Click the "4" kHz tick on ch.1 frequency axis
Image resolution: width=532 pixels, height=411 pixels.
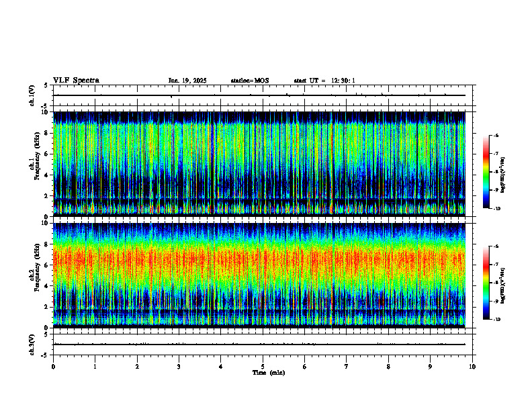click(47, 175)
